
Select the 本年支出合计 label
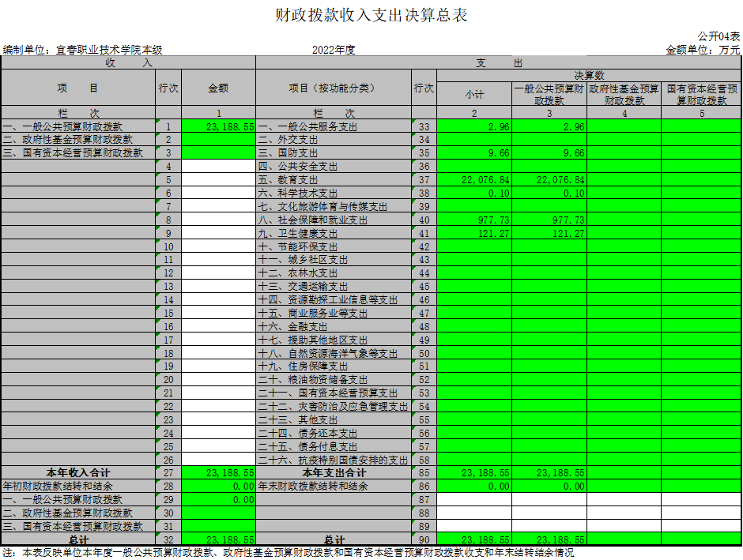point(333,472)
